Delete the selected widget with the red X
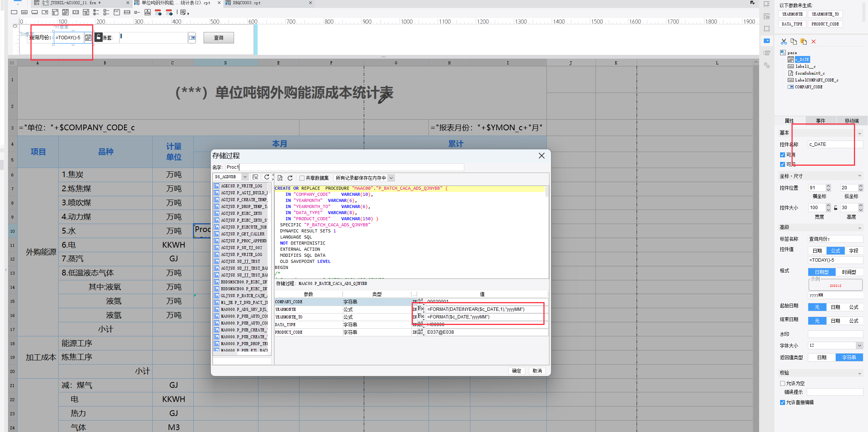Viewport: 868px width, 432px height. [x=814, y=42]
